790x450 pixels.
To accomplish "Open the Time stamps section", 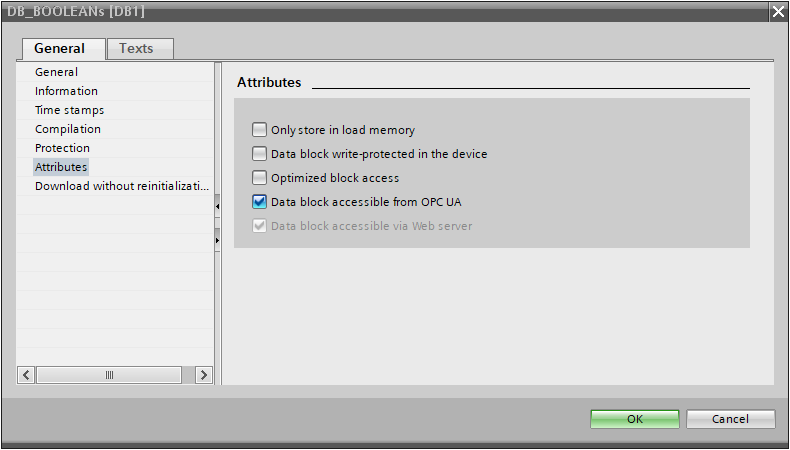I will [69, 110].
